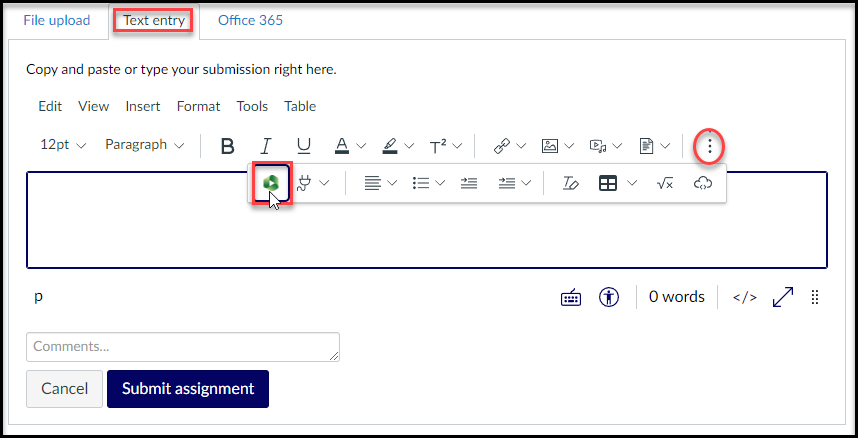Click the clear formatting icon
This screenshot has height=438, width=858.
point(571,184)
